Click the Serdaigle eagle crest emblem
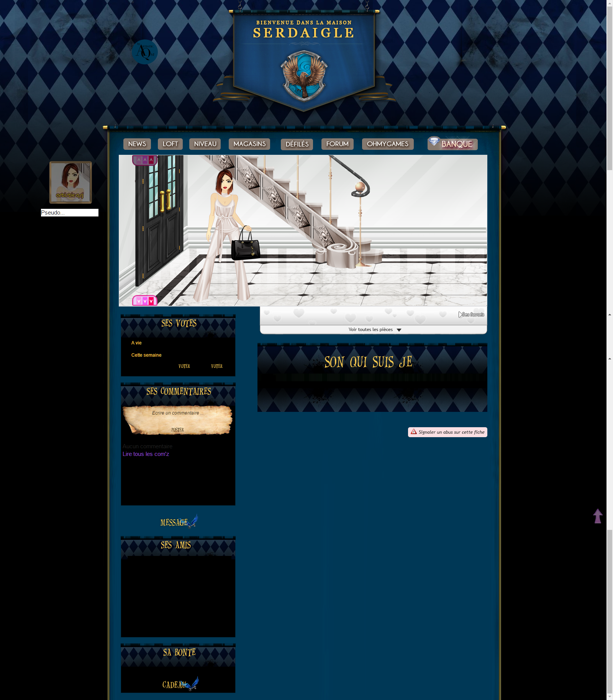This screenshot has height=700, width=613. (x=304, y=76)
